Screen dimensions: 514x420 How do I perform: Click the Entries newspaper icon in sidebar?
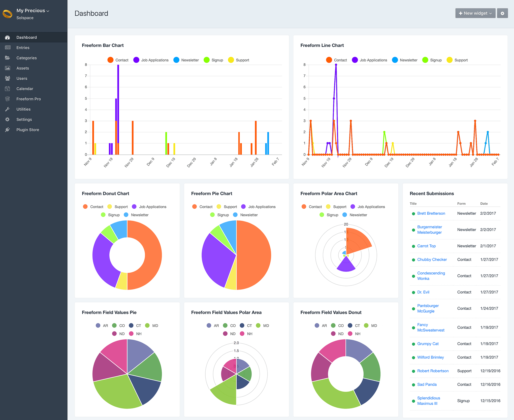point(7,47)
